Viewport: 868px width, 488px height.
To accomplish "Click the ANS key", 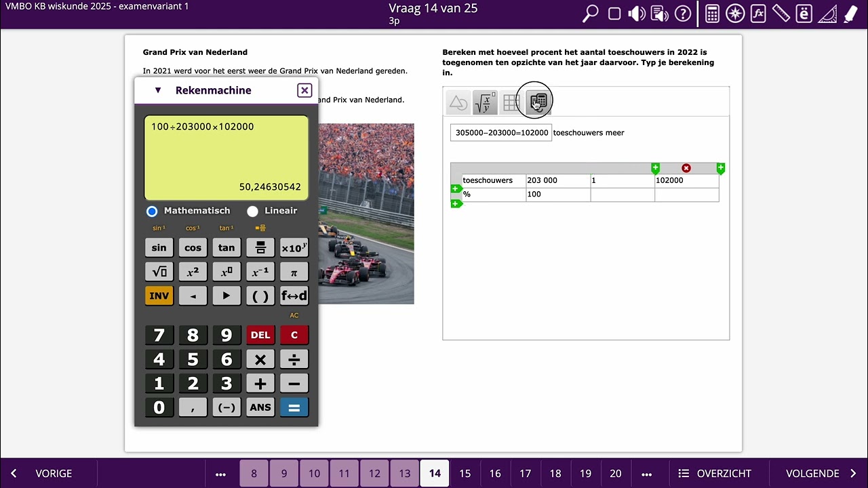I will tap(260, 407).
